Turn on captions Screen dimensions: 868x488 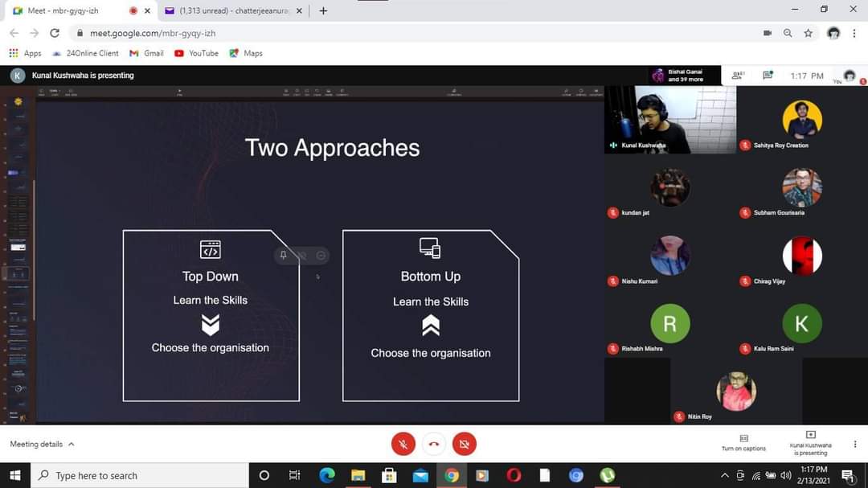click(x=743, y=442)
